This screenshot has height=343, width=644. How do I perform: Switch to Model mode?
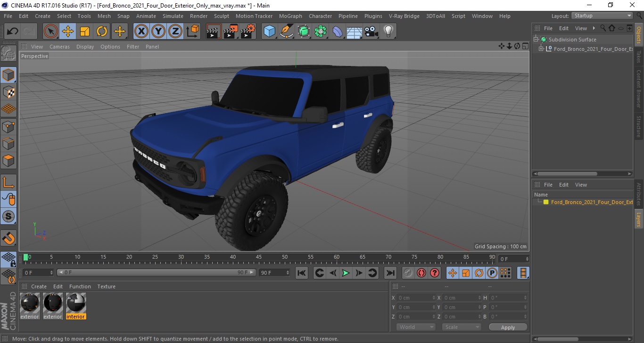pos(8,74)
